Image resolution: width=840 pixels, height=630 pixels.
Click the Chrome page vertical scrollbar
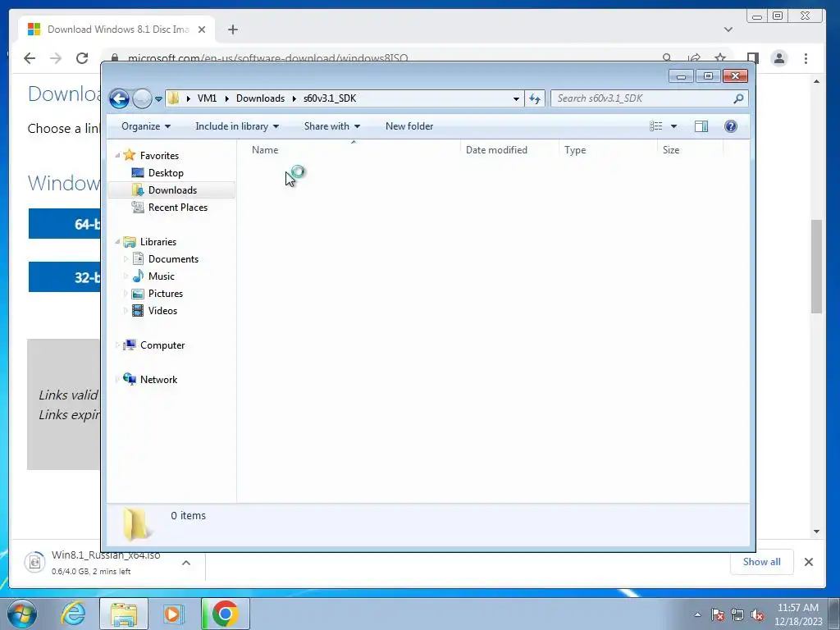coord(816,267)
